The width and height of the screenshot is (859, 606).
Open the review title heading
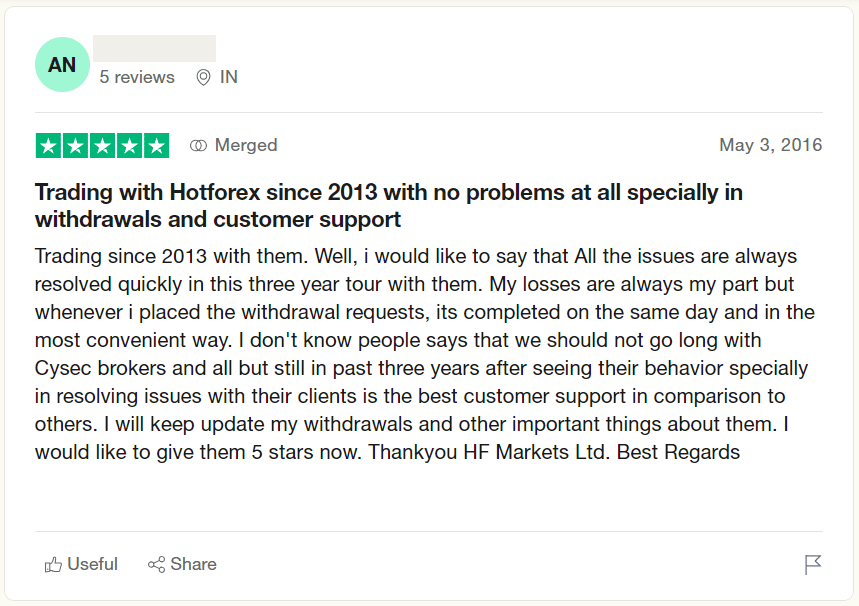(388, 205)
